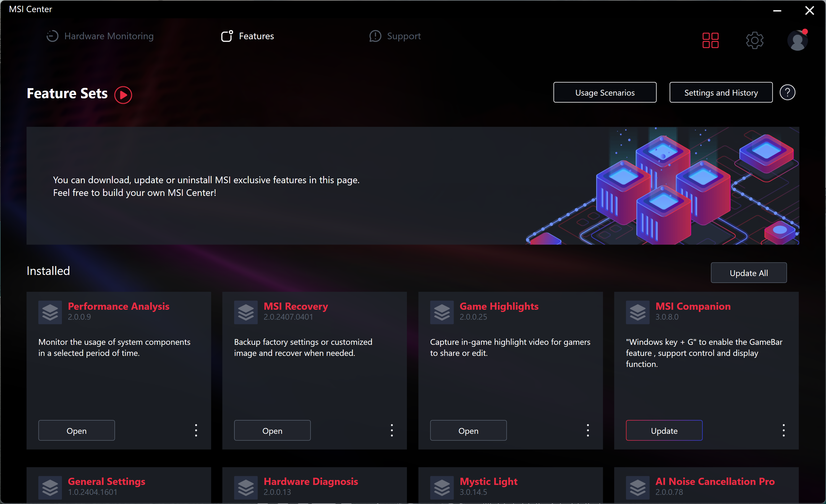Click the Performance Analysis title
826x504 pixels.
coord(118,306)
